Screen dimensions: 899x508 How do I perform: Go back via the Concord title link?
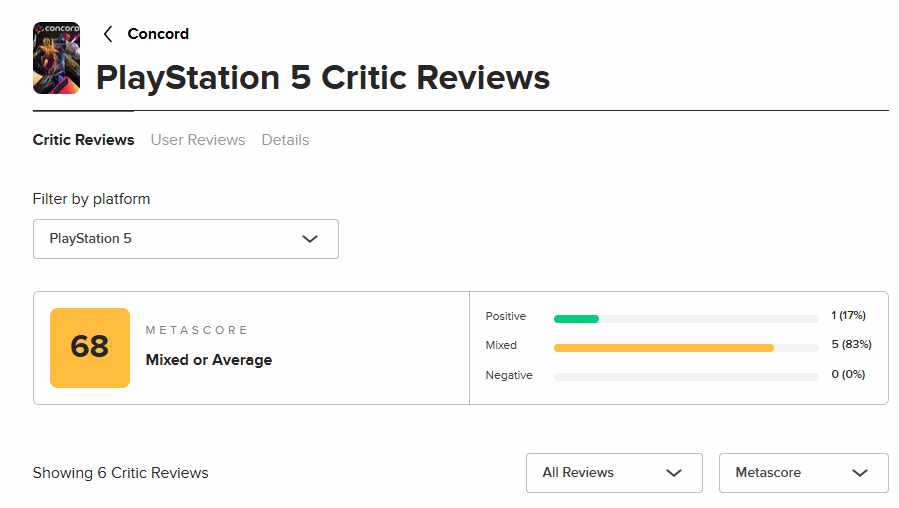pos(158,34)
